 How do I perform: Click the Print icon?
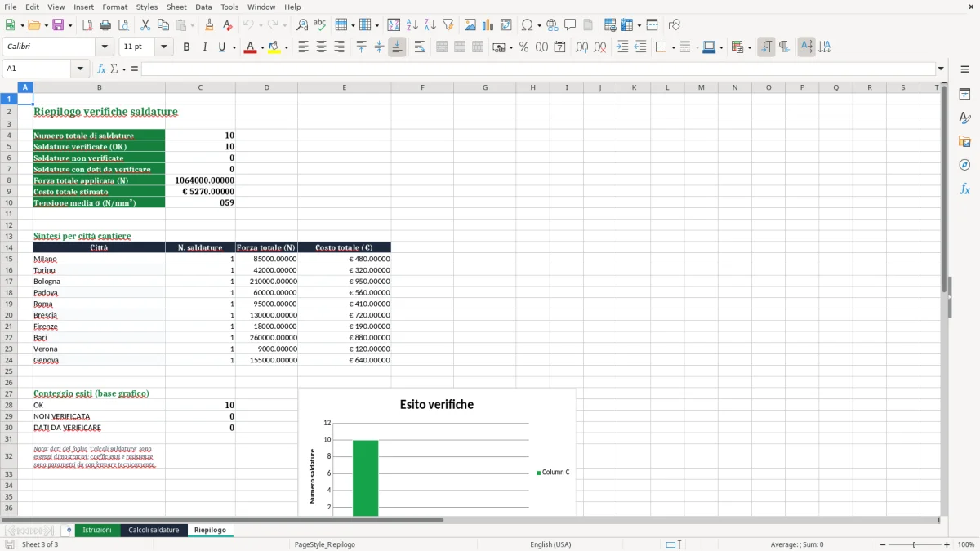tap(105, 25)
